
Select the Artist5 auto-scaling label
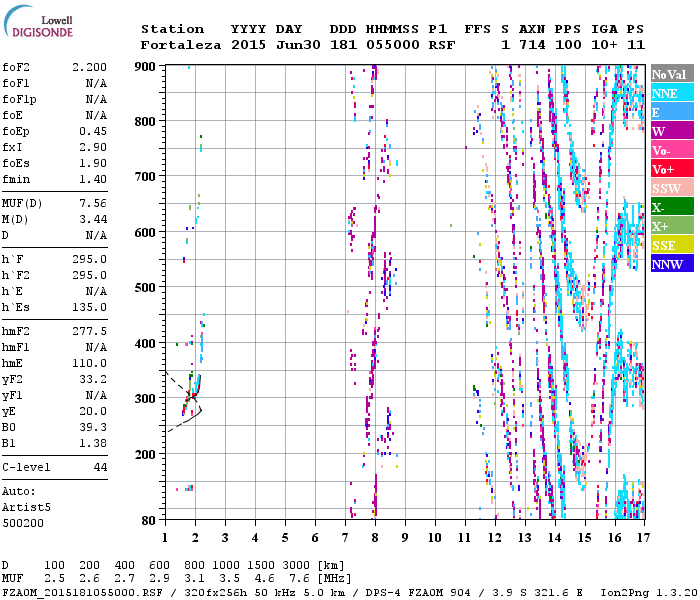coord(25,507)
